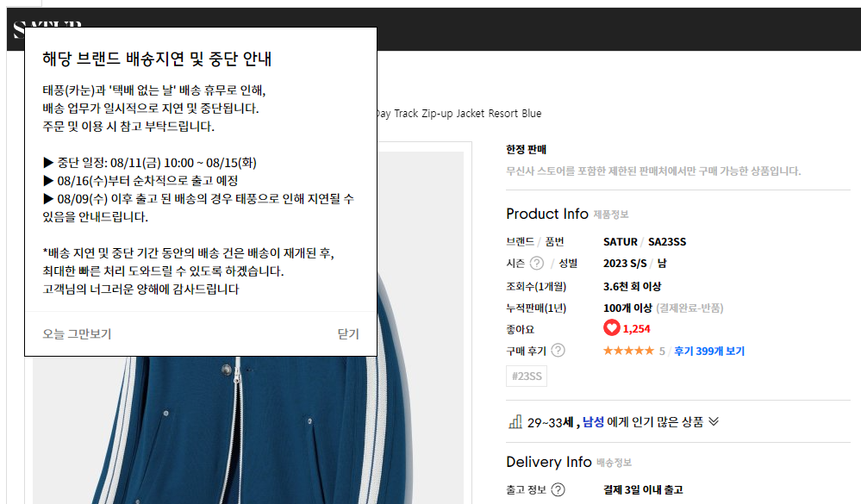Click the bar chart popularity icon
The width and height of the screenshot is (861, 504).
pyautogui.click(x=515, y=421)
